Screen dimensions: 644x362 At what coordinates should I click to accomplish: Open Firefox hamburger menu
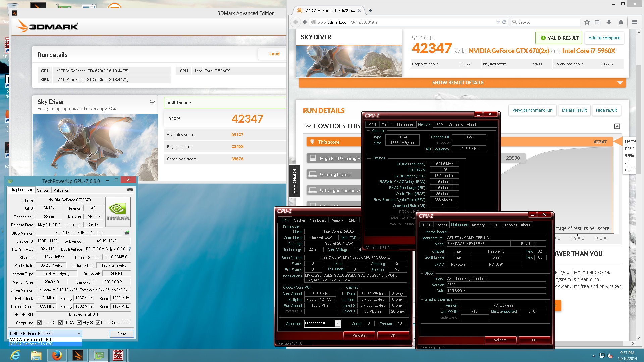[634, 22]
